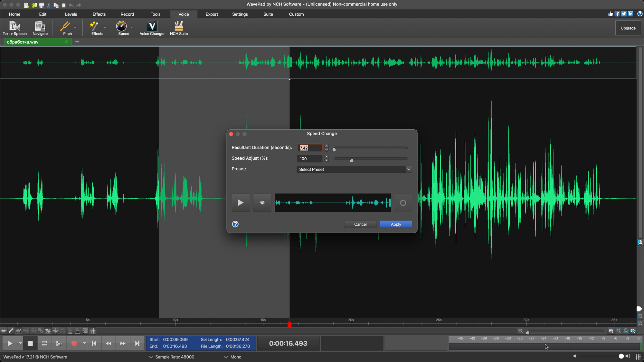
Task: Play preview in Speed Change dialog
Action: tap(241, 203)
